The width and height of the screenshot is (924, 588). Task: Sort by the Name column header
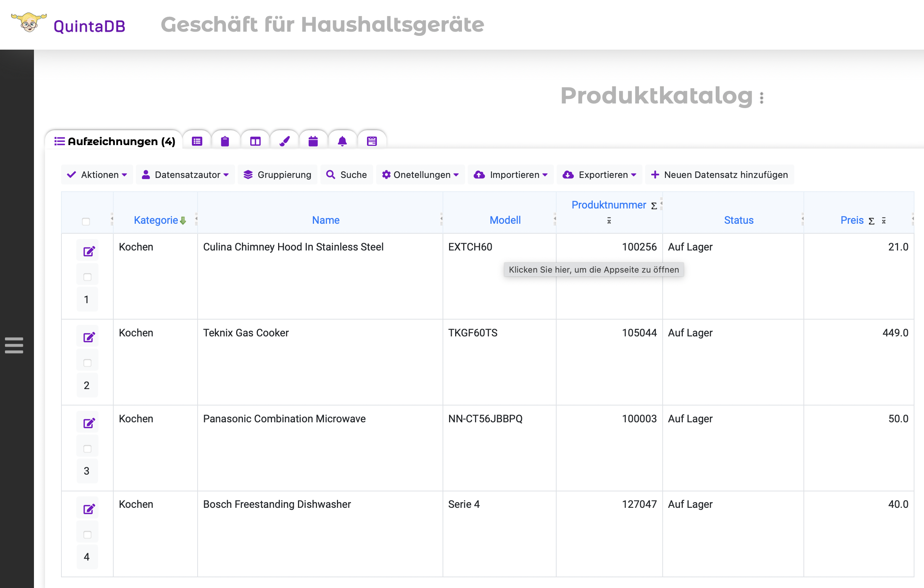(326, 220)
